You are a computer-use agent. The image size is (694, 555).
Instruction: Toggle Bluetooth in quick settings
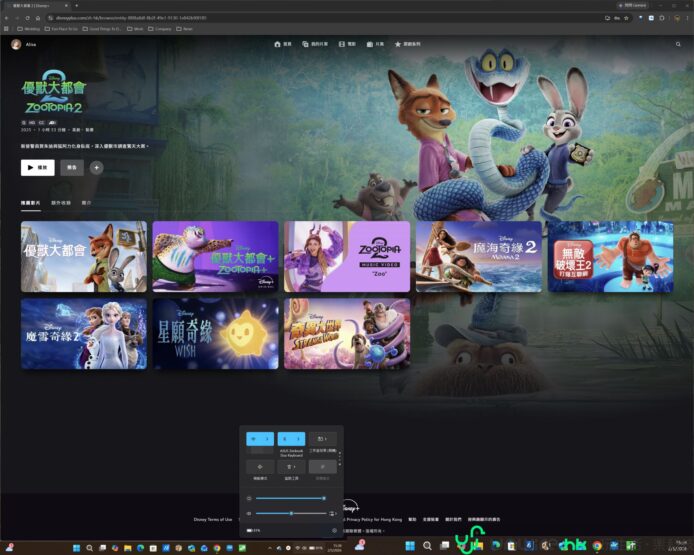click(285, 439)
